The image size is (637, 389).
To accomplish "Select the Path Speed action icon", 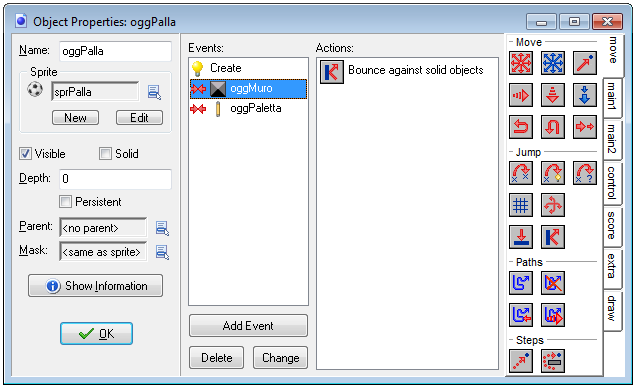I will click(553, 315).
